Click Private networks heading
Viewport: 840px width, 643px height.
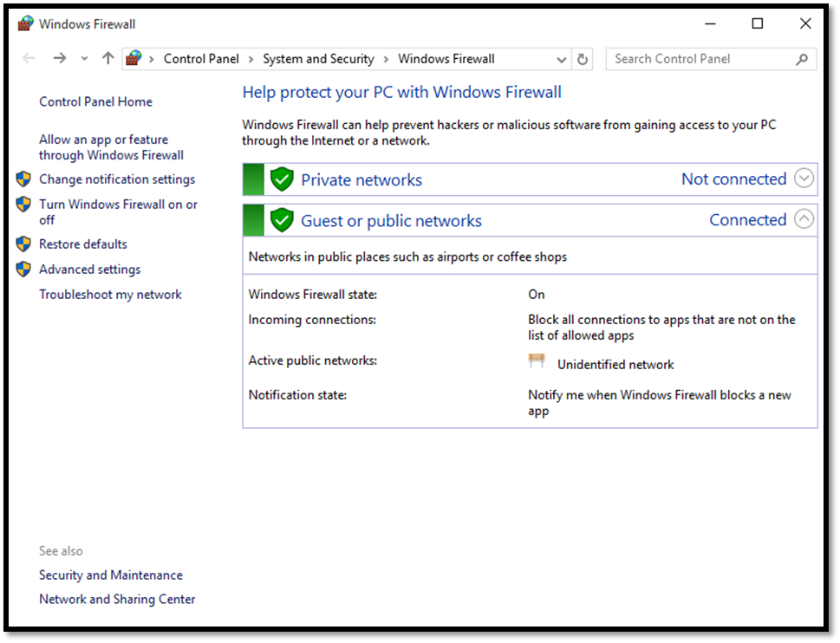coord(361,180)
